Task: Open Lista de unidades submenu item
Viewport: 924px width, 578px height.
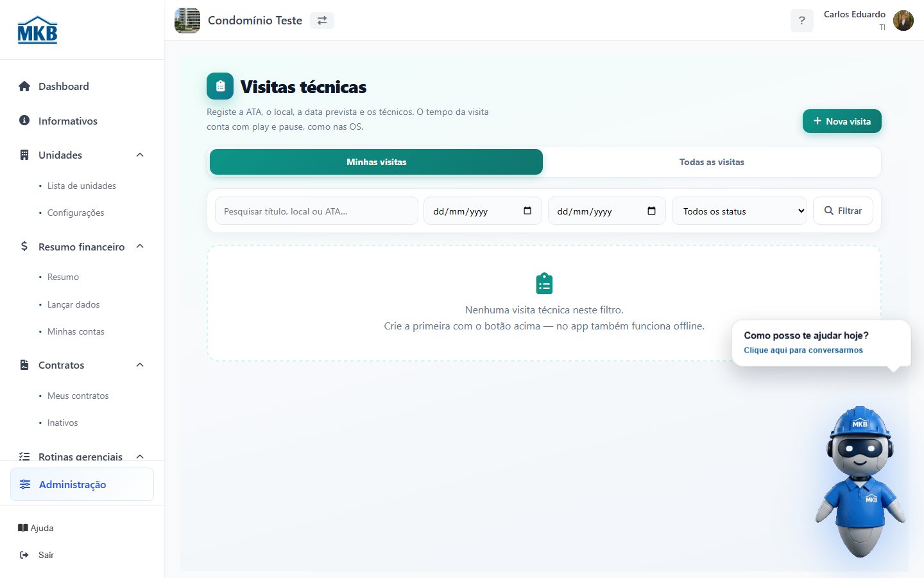Action: pos(81,186)
